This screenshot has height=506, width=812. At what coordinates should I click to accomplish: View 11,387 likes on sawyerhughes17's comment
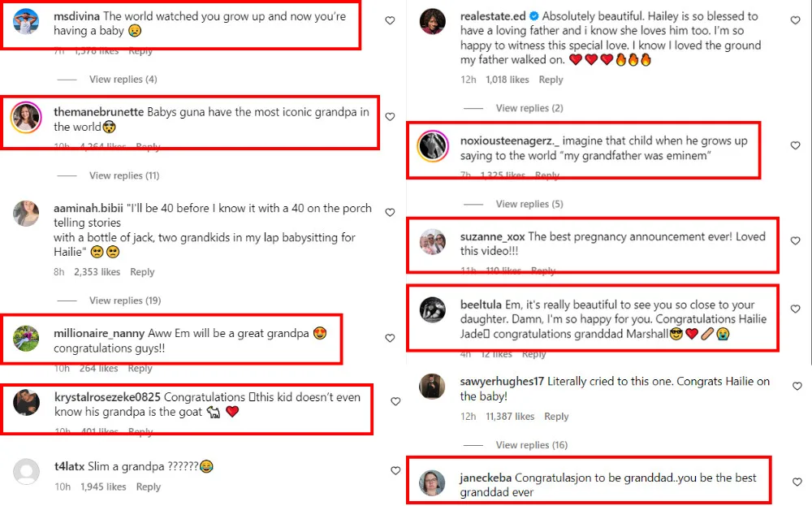coord(510,417)
